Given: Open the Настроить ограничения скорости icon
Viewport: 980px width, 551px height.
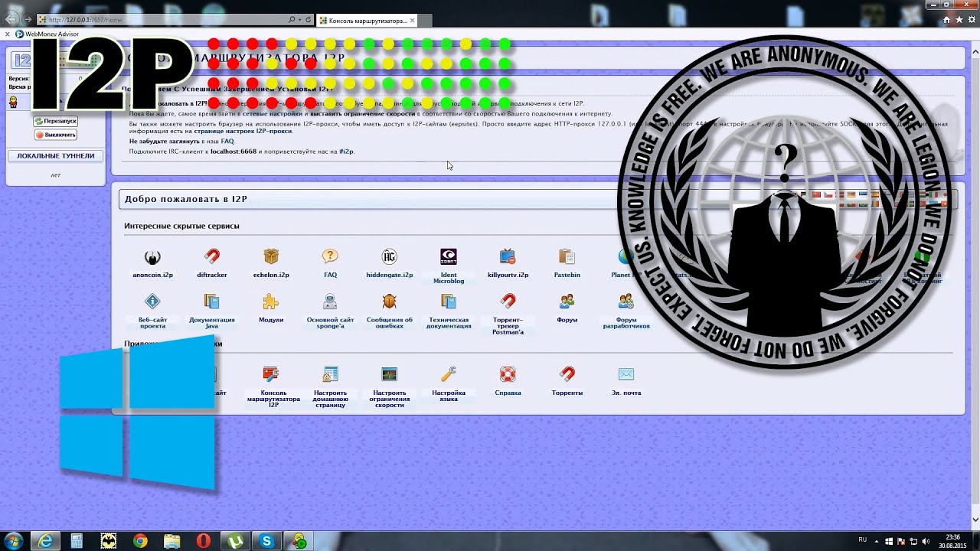Looking at the screenshot, I should 390,374.
